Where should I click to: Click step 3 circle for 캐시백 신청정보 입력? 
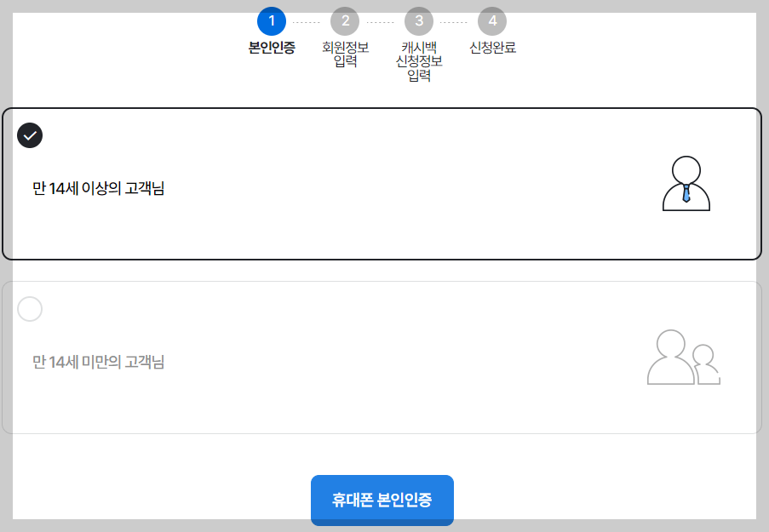418,22
